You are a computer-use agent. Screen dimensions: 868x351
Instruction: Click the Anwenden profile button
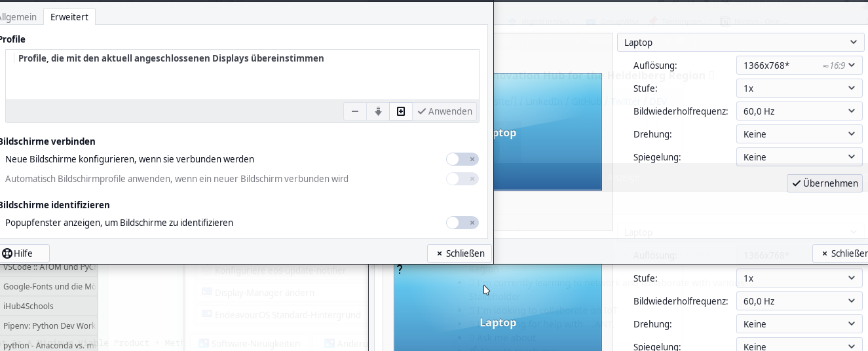point(445,111)
